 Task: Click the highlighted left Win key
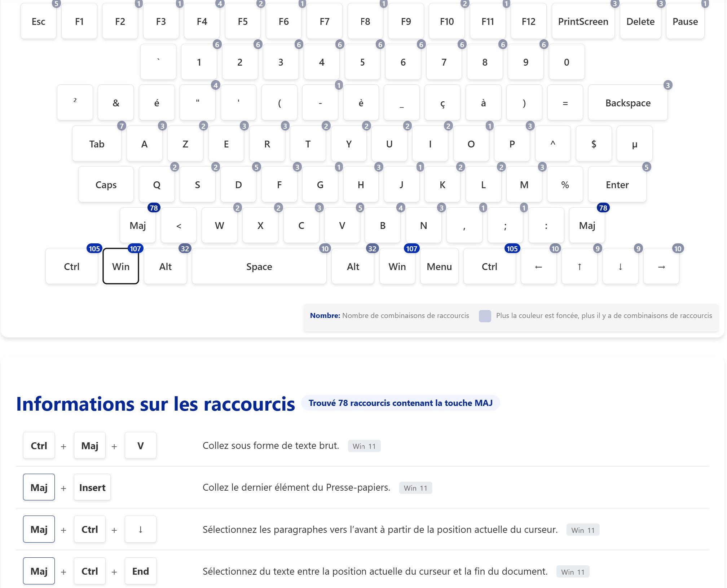coord(121,266)
